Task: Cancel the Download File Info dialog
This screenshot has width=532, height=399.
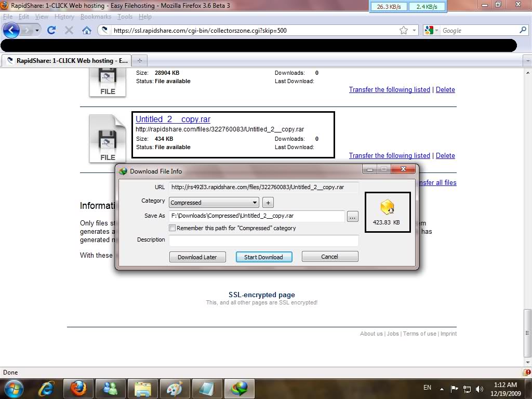Action: (x=330, y=257)
